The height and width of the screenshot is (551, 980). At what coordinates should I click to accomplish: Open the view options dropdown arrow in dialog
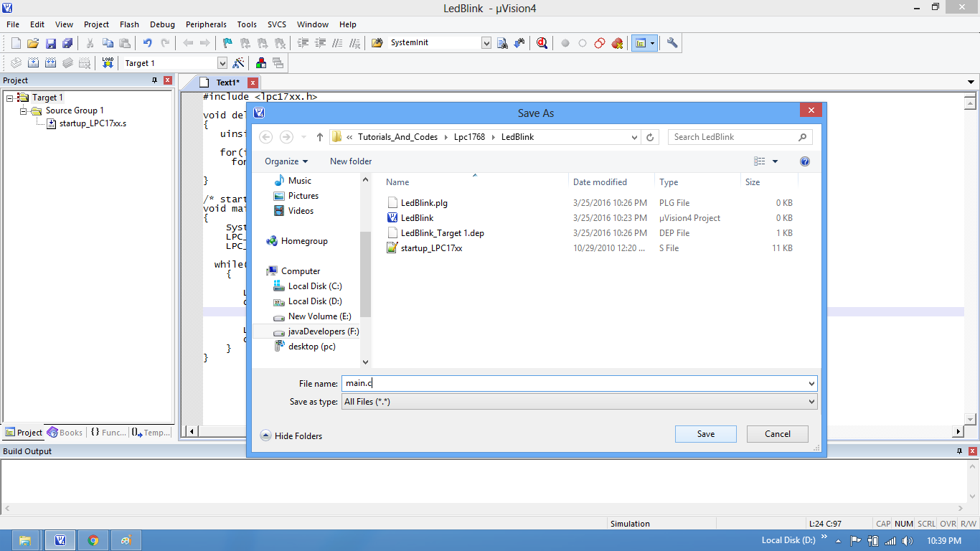775,161
